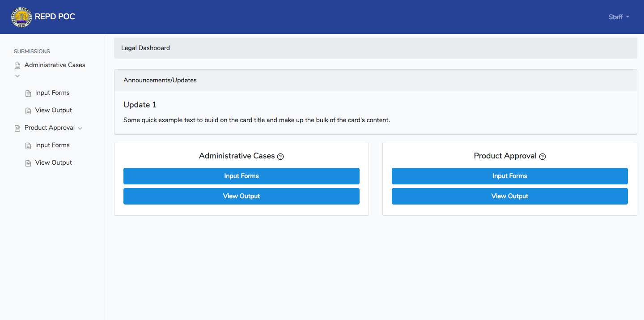
Task: Click file icon next to first View Output
Action: [28, 111]
